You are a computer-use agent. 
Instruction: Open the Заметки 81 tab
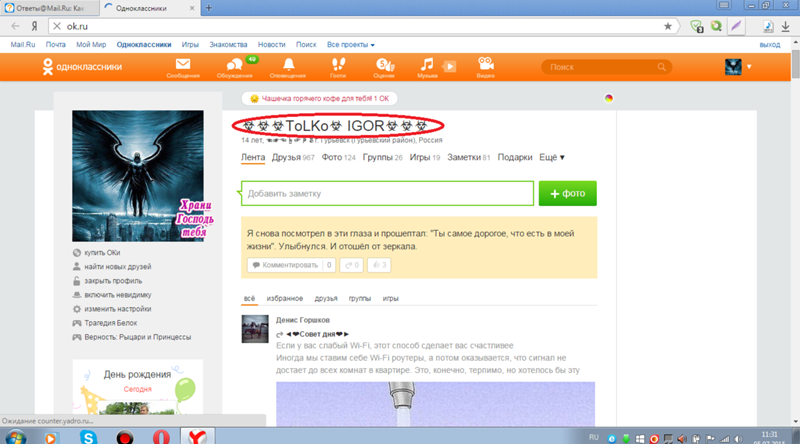pos(468,157)
